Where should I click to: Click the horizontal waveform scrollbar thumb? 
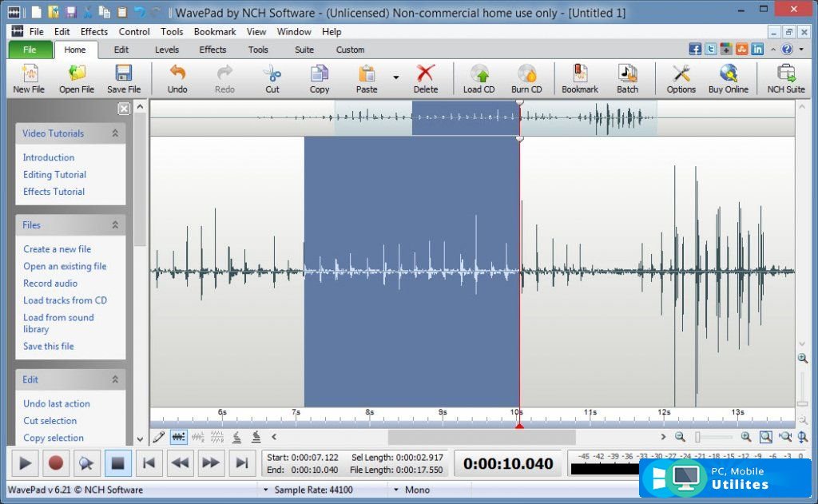coord(482,437)
